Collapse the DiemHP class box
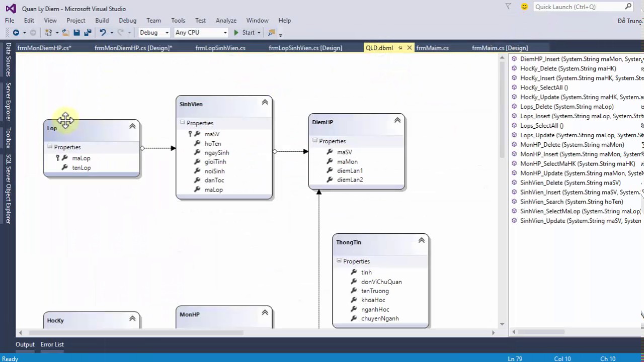This screenshot has width=644, height=362. (397, 120)
